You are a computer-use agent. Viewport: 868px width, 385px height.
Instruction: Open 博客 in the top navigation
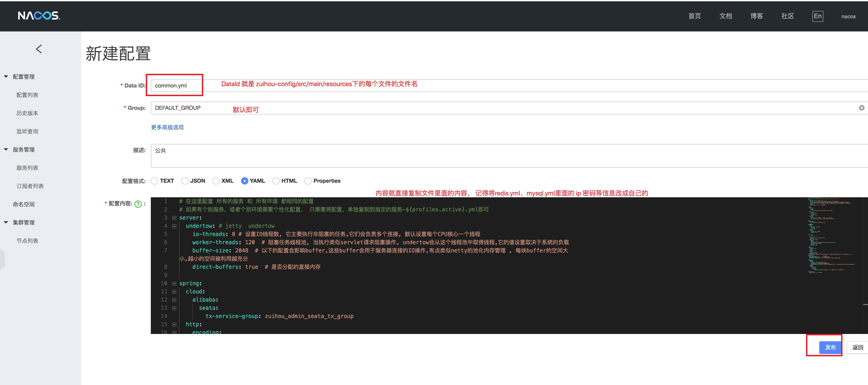(x=756, y=16)
